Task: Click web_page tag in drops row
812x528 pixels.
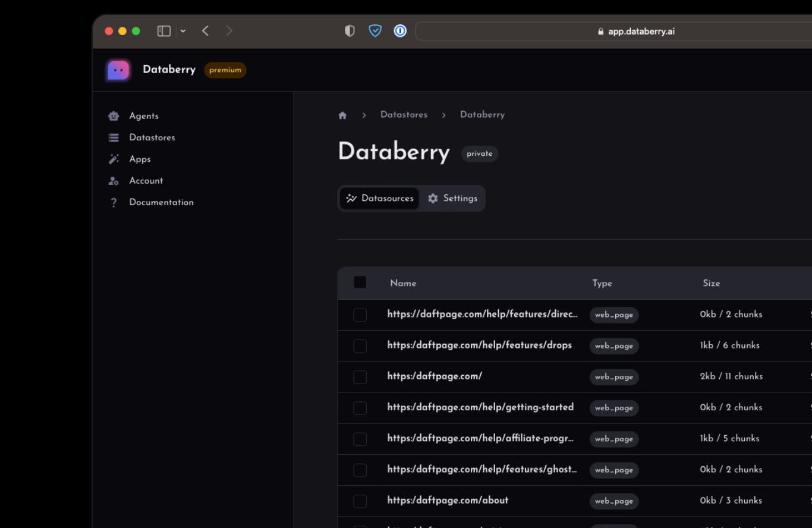Action: 614,346
